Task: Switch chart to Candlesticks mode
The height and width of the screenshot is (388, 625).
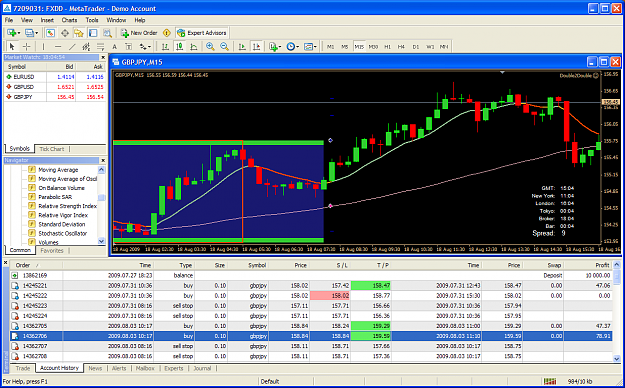Action: [x=179, y=47]
